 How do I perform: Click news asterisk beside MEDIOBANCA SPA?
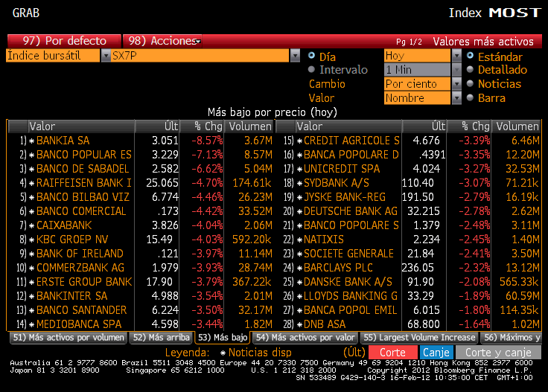point(31,324)
